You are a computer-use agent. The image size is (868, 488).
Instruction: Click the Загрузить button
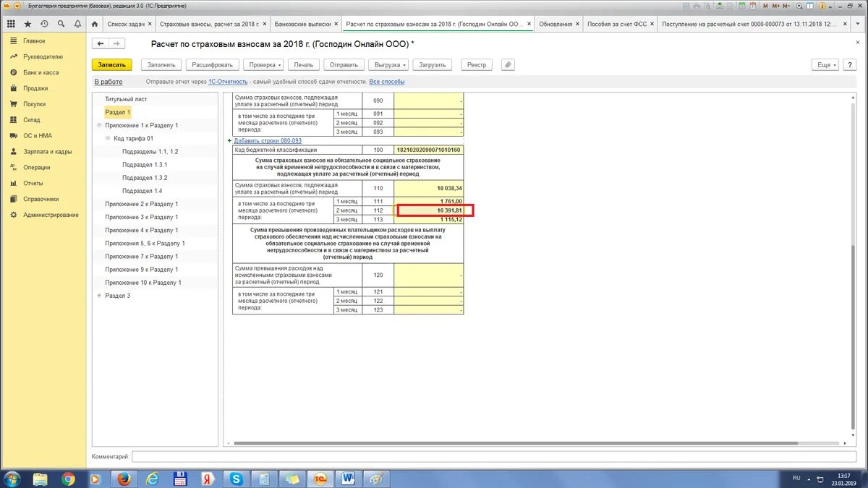(433, 64)
